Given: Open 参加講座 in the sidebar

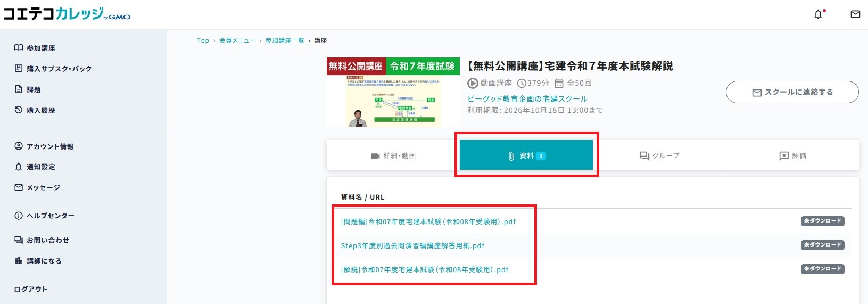Looking at the screenshot, I should (40, 48).
